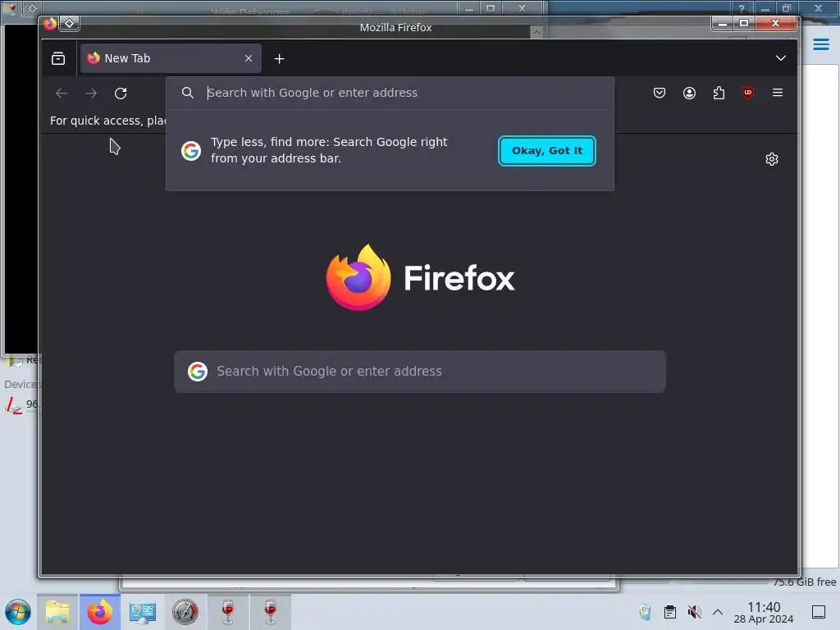The width and height of the screenshot is (840, 630).
Task: Open the Windows-style Start menu button
Action: [18, 612]
